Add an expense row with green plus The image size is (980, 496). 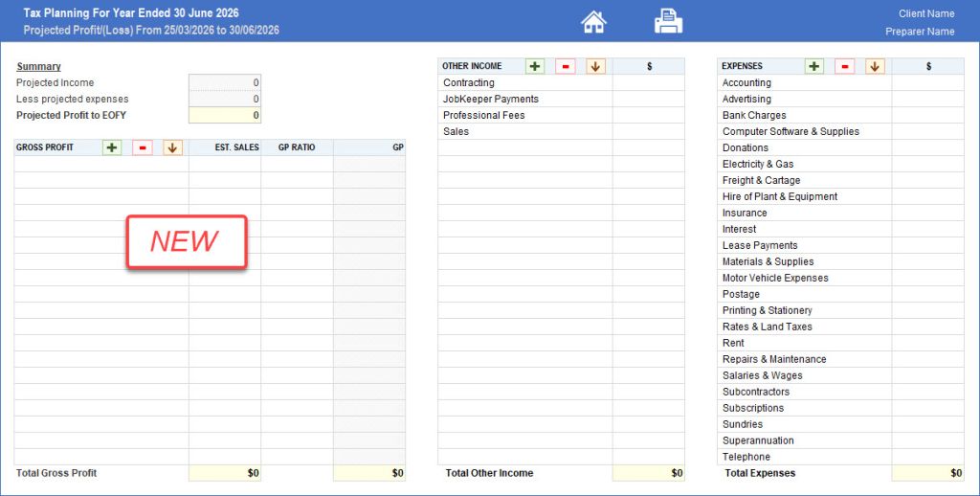pyautogui.click(x=814, y=66)
